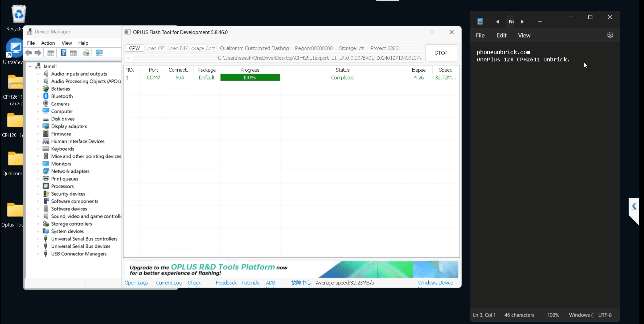This screenshot has height=324, width=644.
Task: Click Device Manager Back arrow toolbar icon
Action: [x=28, y=53]
